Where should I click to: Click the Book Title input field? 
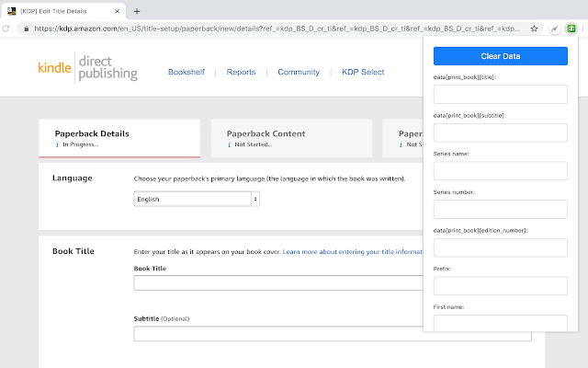[277, 283]
